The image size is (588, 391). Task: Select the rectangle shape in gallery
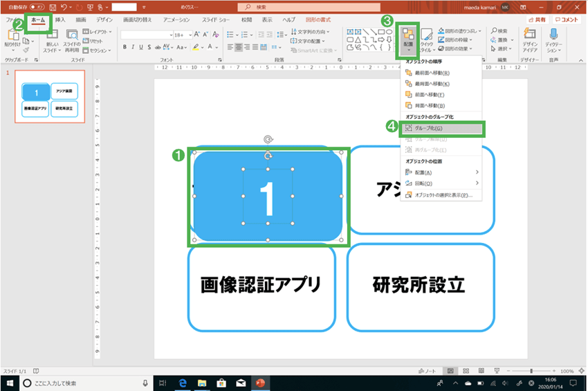382,32
